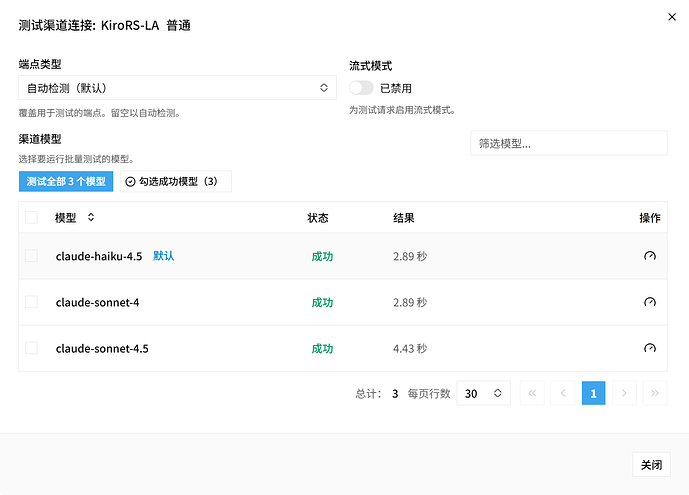
Task: Click 测试全部 3 个模型 button
Action: point(66,181)
